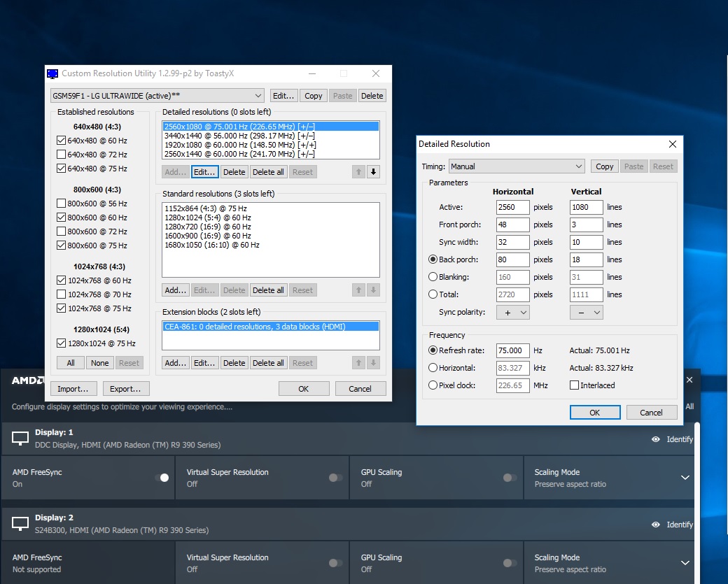The image size is (728, 584).
Task: Delete the selected monitor entry
Action: 372,96
